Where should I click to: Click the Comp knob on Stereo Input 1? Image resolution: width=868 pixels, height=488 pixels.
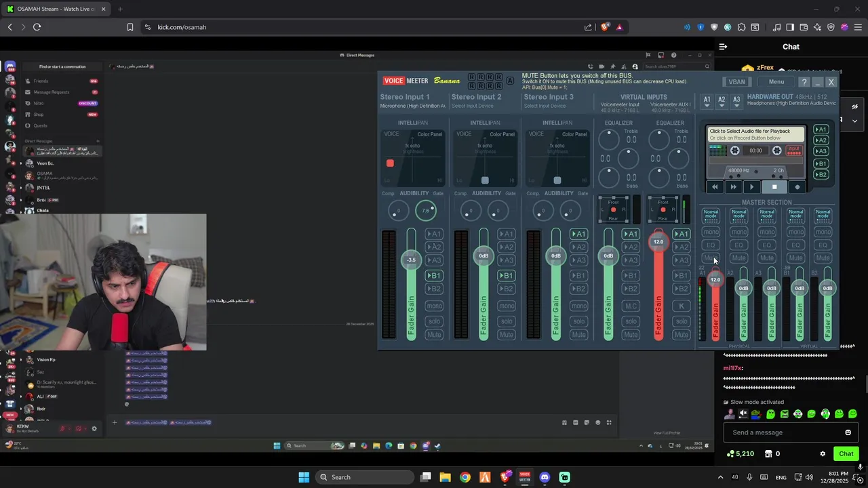click(x=398, y=211)
